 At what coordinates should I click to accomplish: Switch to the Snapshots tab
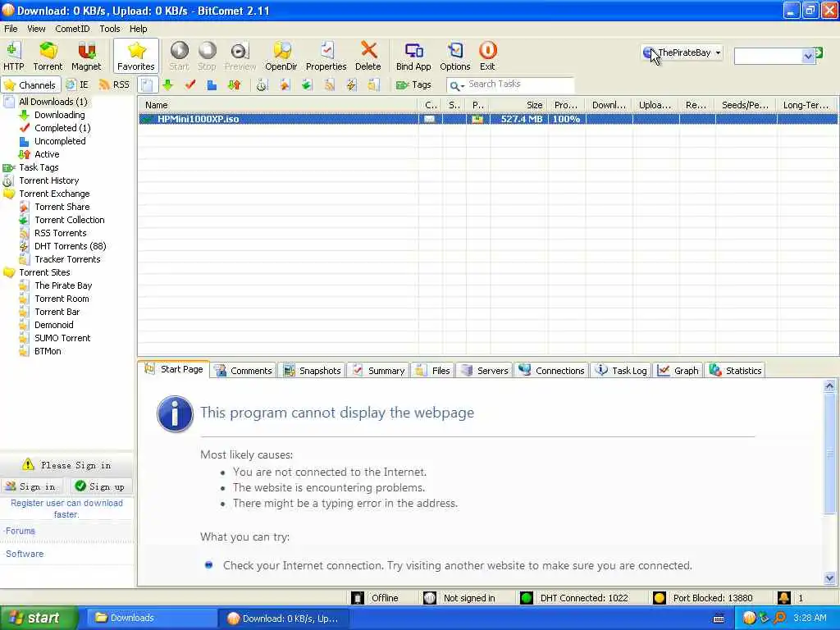(x=313, y=371)
